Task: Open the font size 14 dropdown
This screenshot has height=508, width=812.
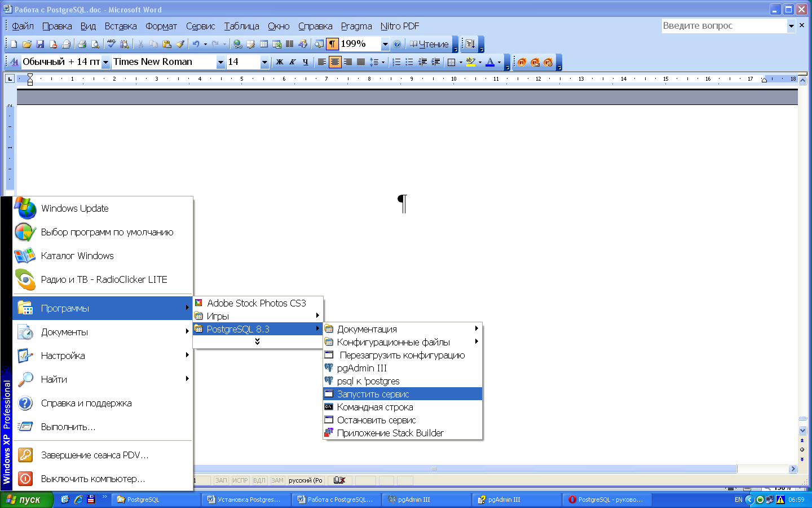Action: pyautogui.click(x=264, y=62)
